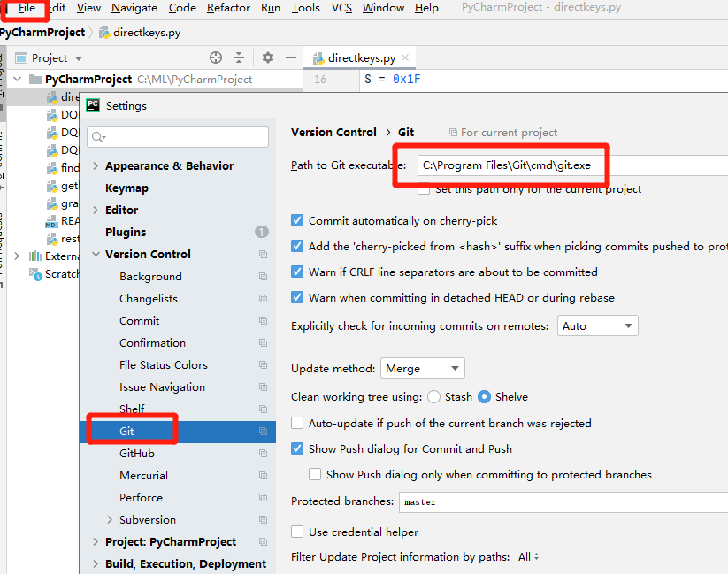Open Filter Update Project paths All selector
Screen dimensions: 728x574
pyautogui.click(x=528, y=556)
